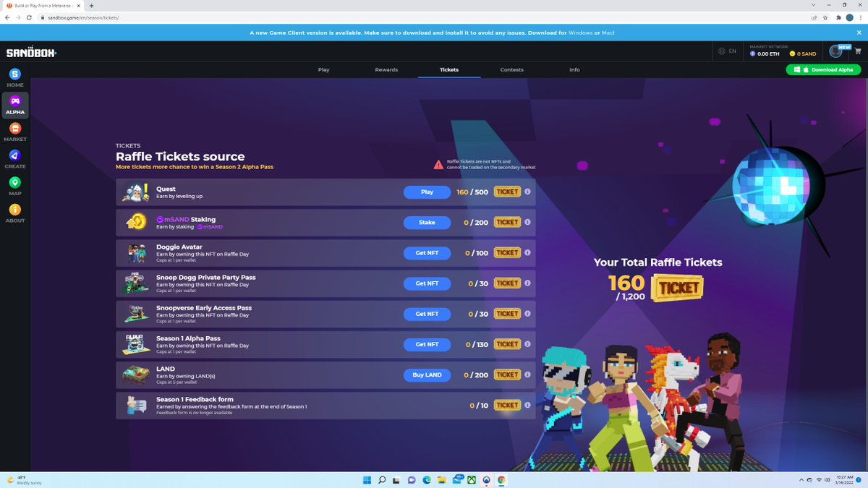Select the ALPHA sidebar icon
Image resolution: width=868 pixels, height=488 pixels.
click(14, 104)
